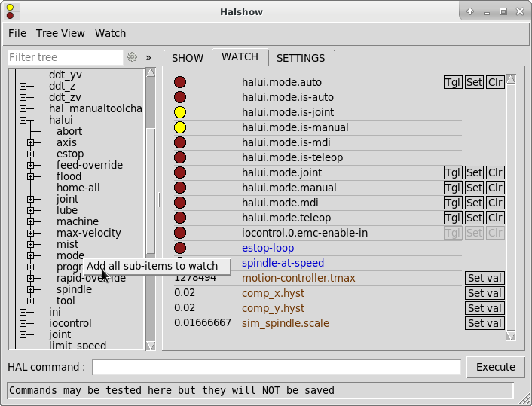Expand the iocontrol tree node

tap(23, 323)
